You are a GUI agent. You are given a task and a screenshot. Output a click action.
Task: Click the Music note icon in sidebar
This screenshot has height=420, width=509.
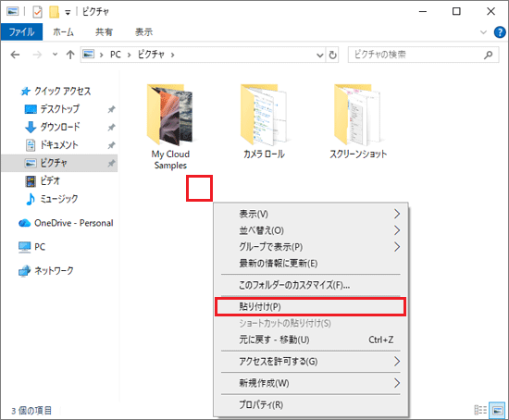31,199
